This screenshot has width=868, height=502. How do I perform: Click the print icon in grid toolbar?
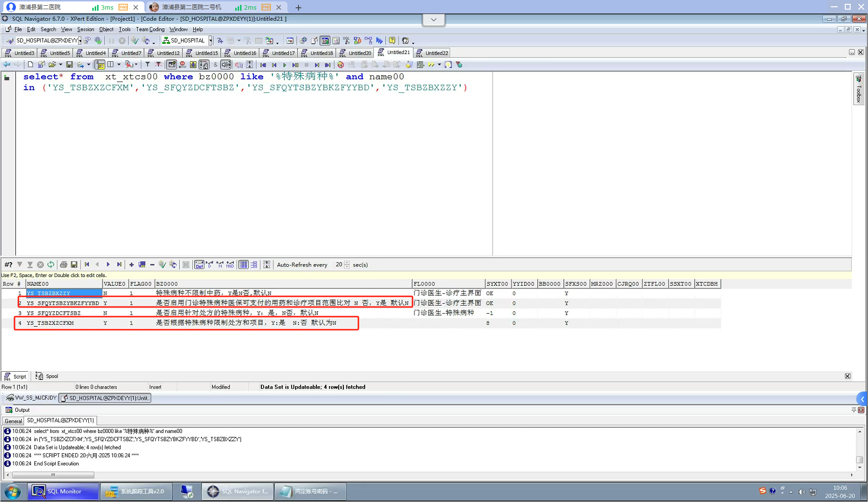(63, 265)
